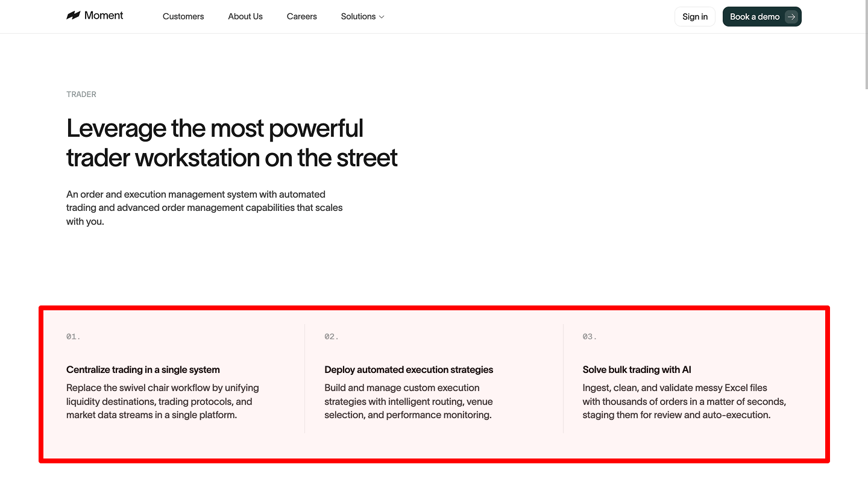Open the Customers page from the navigation

(183, 16)
